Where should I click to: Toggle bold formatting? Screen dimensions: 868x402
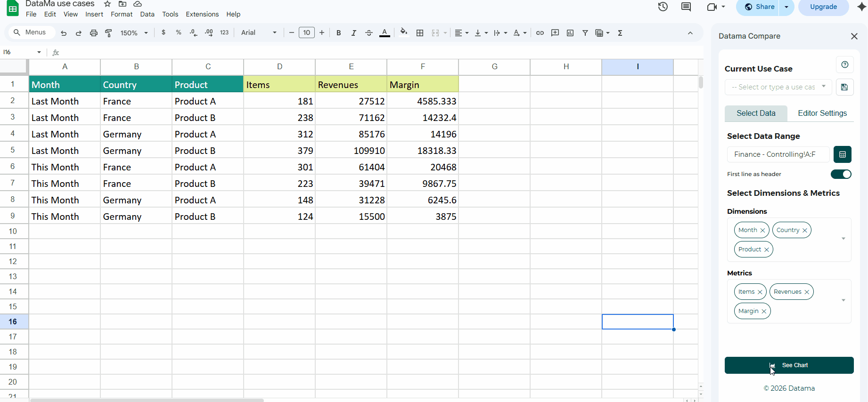pyautogui.click(x=338, y=33)
